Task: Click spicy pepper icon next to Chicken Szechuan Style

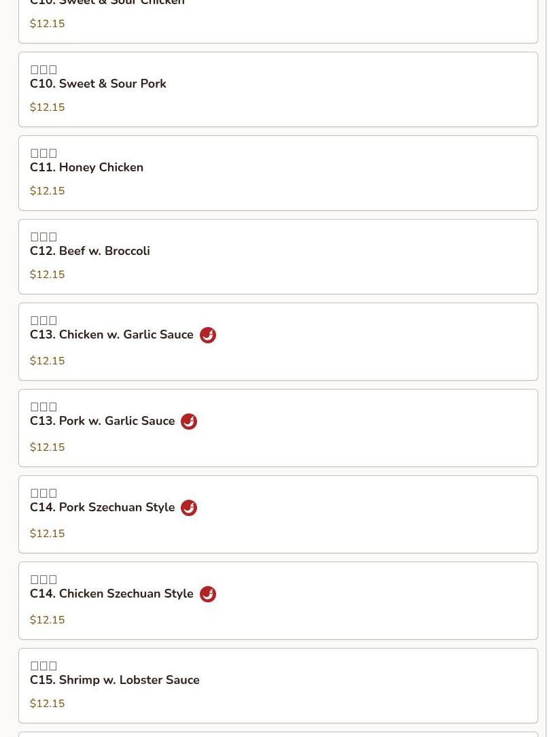Action: point(208,594)
